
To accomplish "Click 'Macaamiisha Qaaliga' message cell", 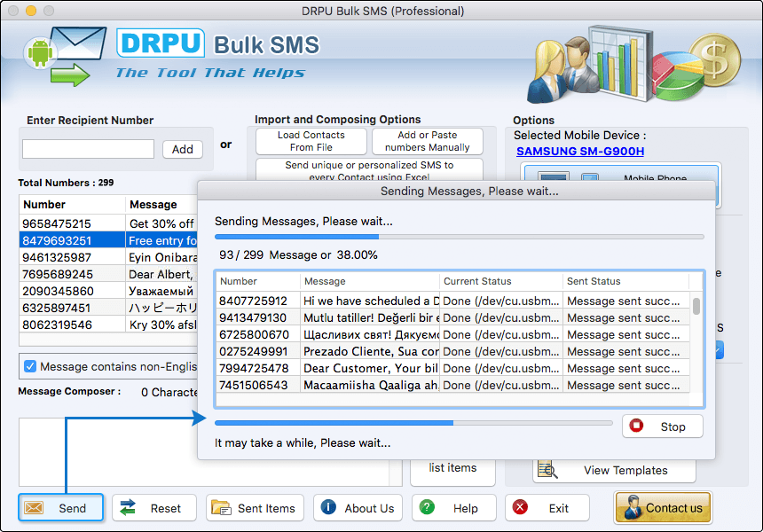I will tap(370, 385).
